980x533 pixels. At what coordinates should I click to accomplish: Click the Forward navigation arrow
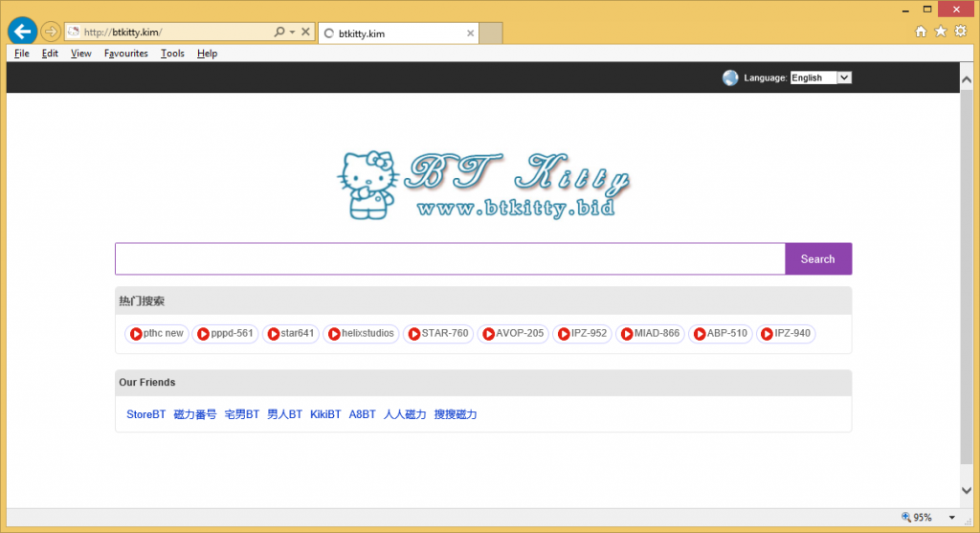[x=51, y=32]
